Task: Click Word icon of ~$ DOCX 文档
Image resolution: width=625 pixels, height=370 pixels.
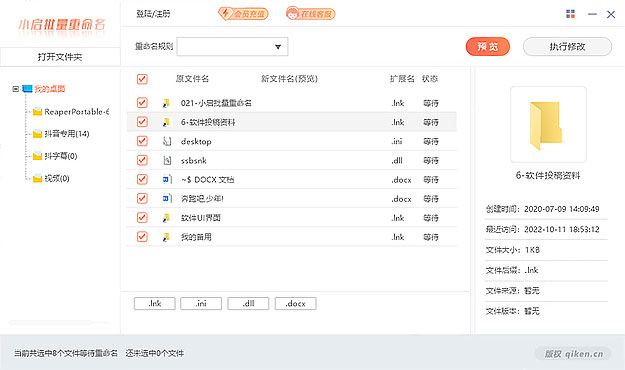Action: pos(167,180)
